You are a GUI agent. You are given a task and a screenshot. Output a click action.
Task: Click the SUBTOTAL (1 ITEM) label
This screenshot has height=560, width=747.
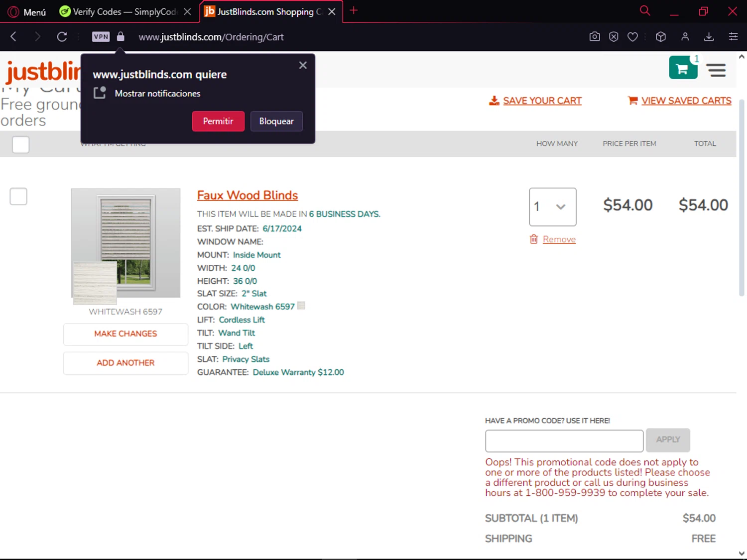(531, 518)
